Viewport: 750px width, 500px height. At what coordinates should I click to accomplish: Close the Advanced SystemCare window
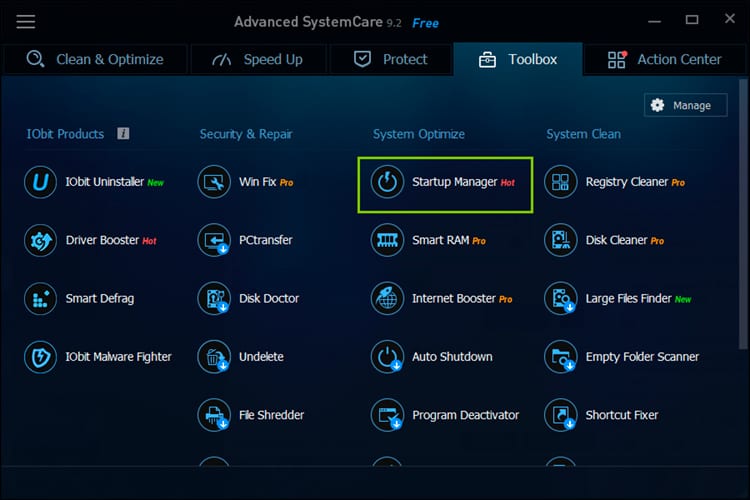click(729, 19)
